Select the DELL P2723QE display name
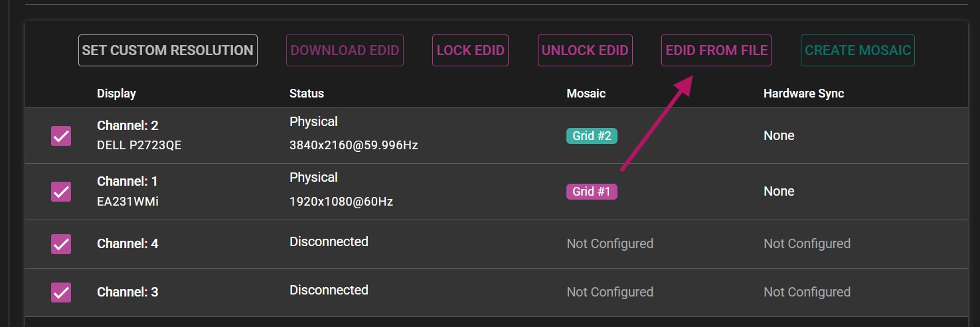Screen dimensions: 980x327 click(x=139, y=145)
